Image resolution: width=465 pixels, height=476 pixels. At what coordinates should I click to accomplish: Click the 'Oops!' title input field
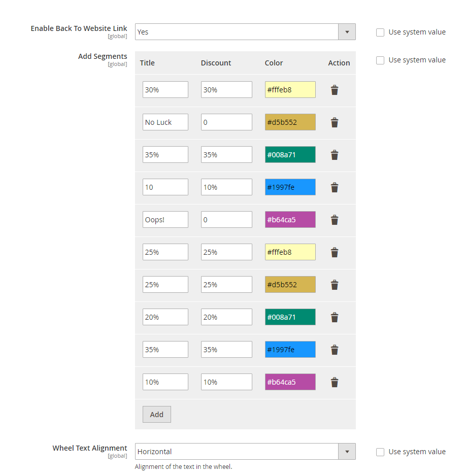(165, 220)
